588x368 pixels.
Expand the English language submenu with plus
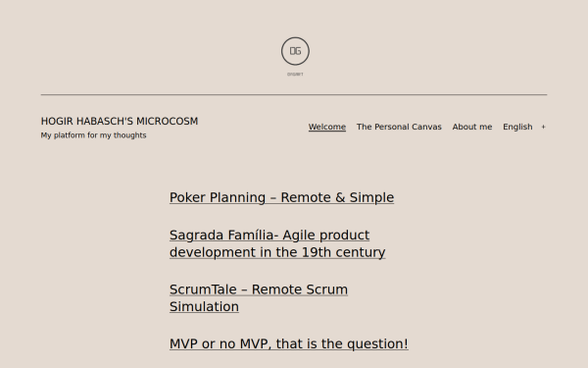pos(543,127)
